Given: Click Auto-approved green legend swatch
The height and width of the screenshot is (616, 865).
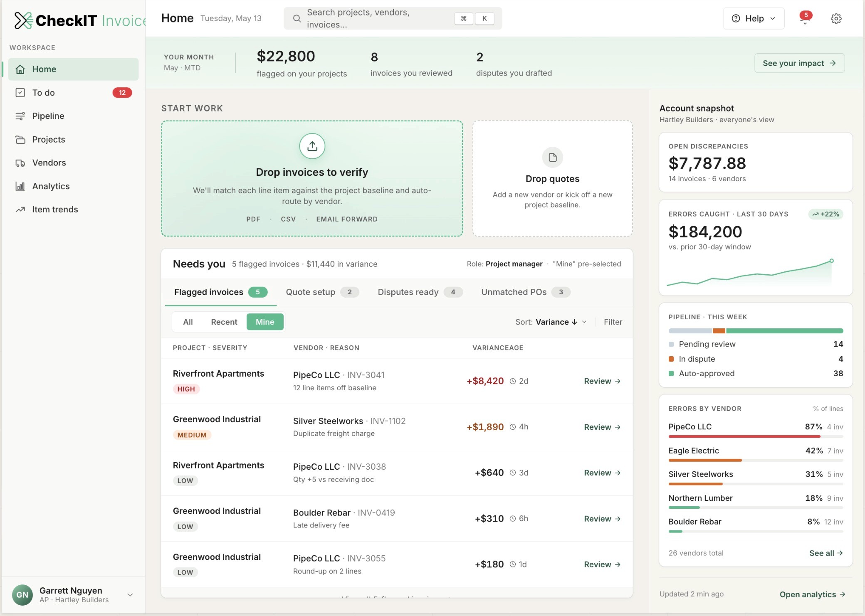Looking at the screenshot, I should coord(671,373).
